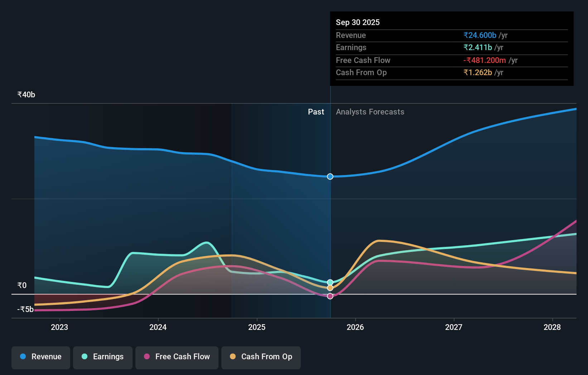Click the teal Earnings dot in the legend
588x375 pixels.
click(x=84, y=357)
